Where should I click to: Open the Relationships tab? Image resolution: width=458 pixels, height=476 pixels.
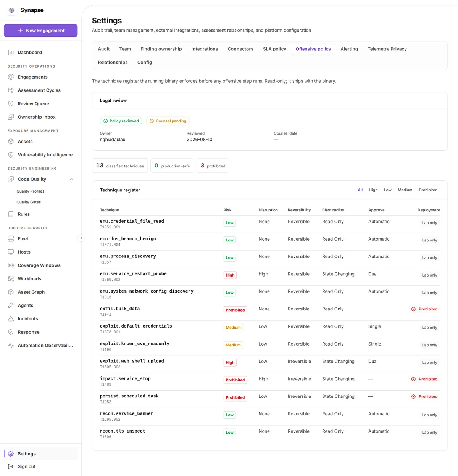click(113, 63)
